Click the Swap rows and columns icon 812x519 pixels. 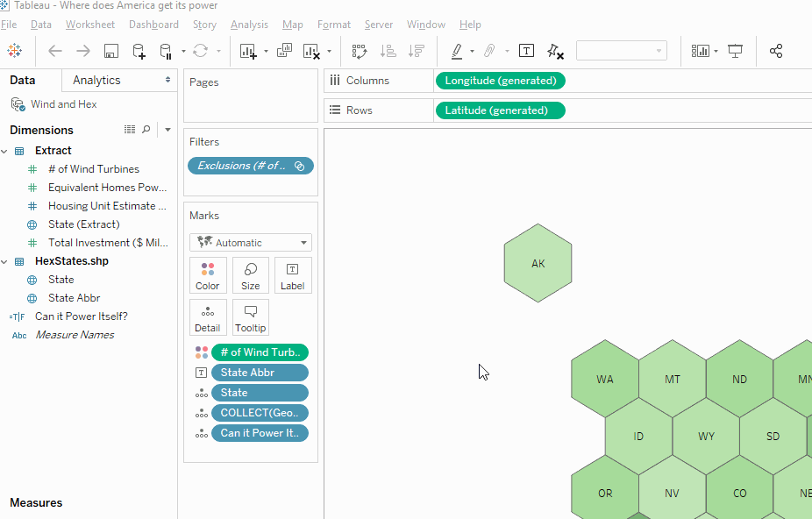coord(360,51)
